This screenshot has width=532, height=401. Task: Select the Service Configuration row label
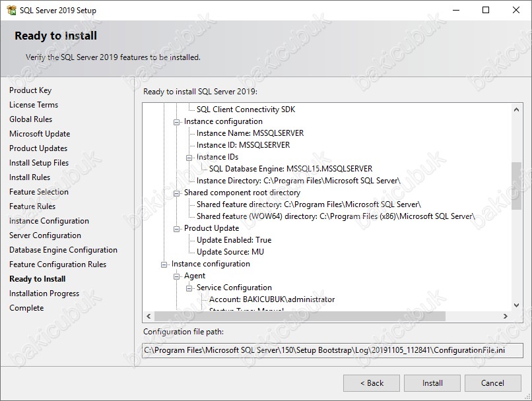pos(234,288)
